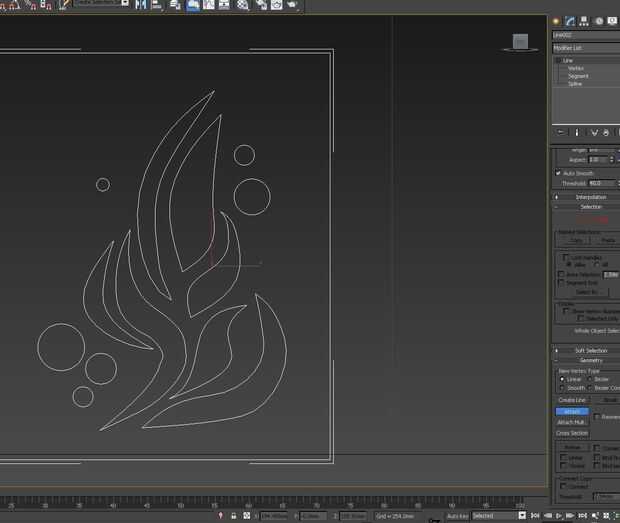Switch to the Motion command panel tab
Viewport: 620px width, 523px height.
point(599,21)
